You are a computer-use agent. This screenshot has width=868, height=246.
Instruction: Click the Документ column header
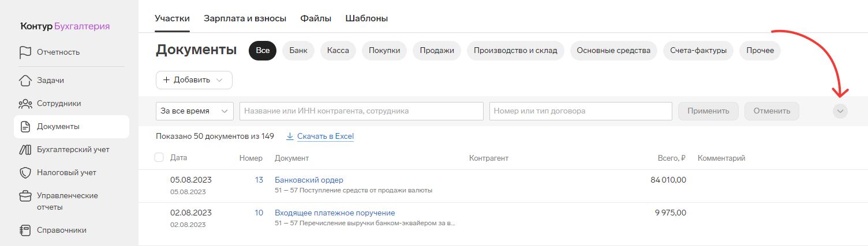click(x=292, y=158)
